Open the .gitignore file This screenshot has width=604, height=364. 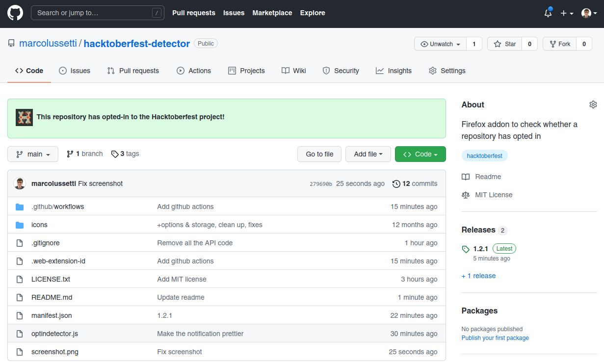(46, 243)
